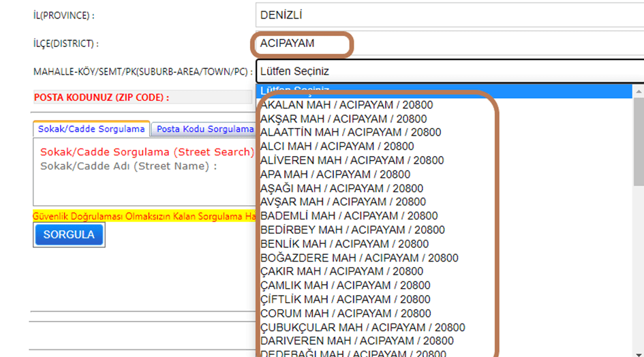The height and width of the screenshot is (357, 644).
Task: Choose ÇAMLIK MAH / ACIPAYAM option
Action: coord(345,285)
